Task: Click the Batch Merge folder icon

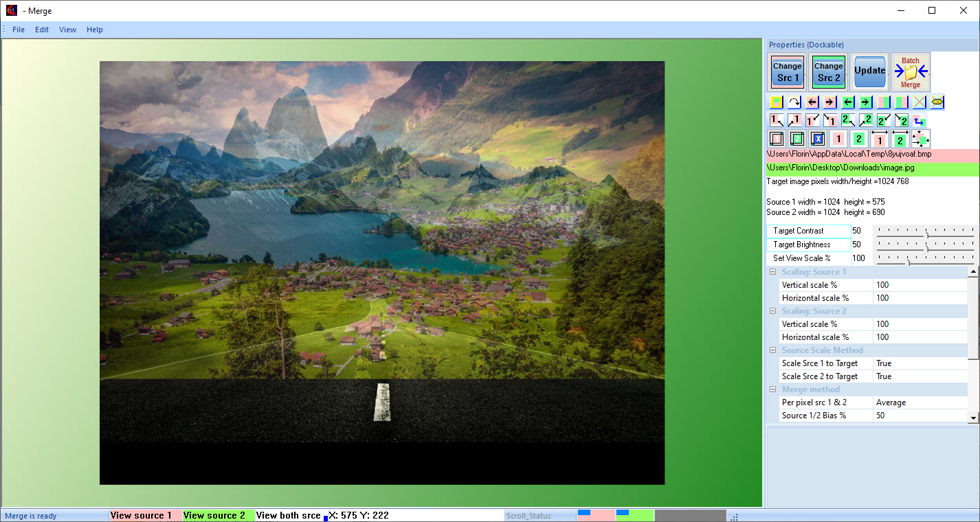Action: point(911,71)
